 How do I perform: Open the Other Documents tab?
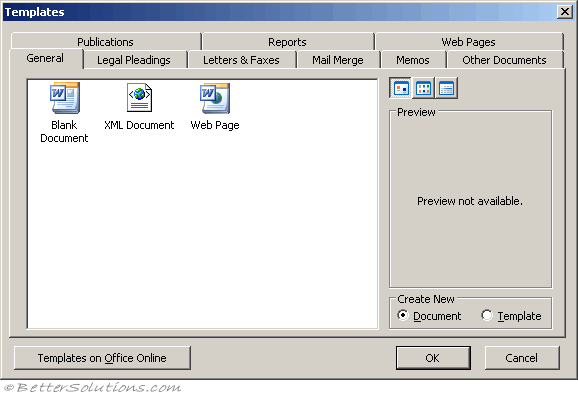pos(504,60)
